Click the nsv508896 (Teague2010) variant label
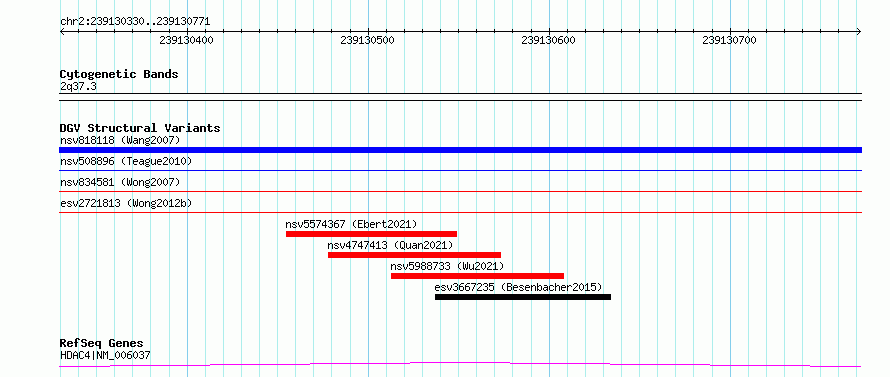This screenshot has width=890, height=377. [x=126, y=161]
